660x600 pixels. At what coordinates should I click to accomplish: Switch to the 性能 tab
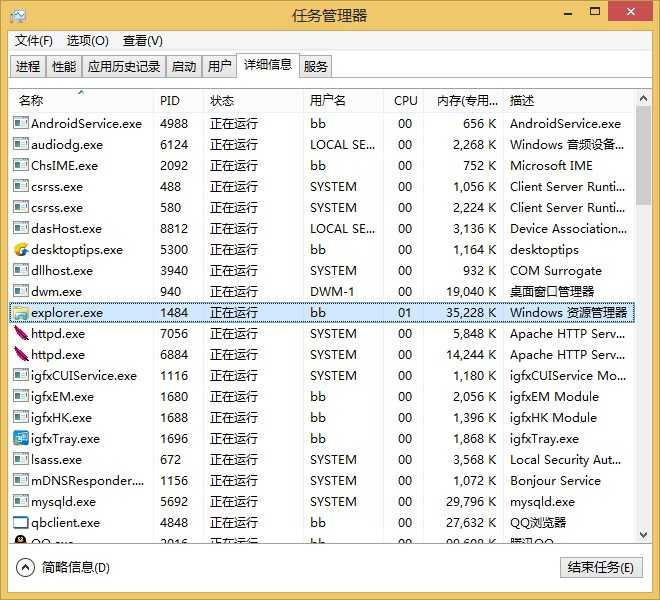(64, 67)
